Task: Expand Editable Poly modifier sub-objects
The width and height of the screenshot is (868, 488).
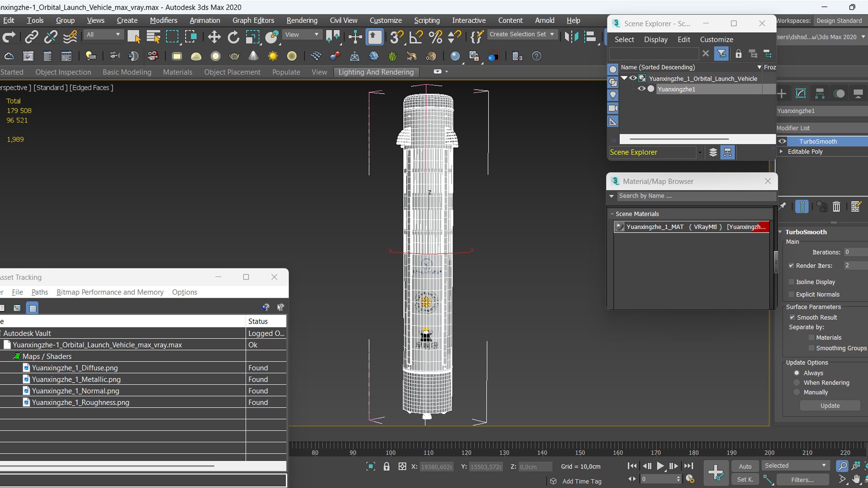Action: (781, 152)
